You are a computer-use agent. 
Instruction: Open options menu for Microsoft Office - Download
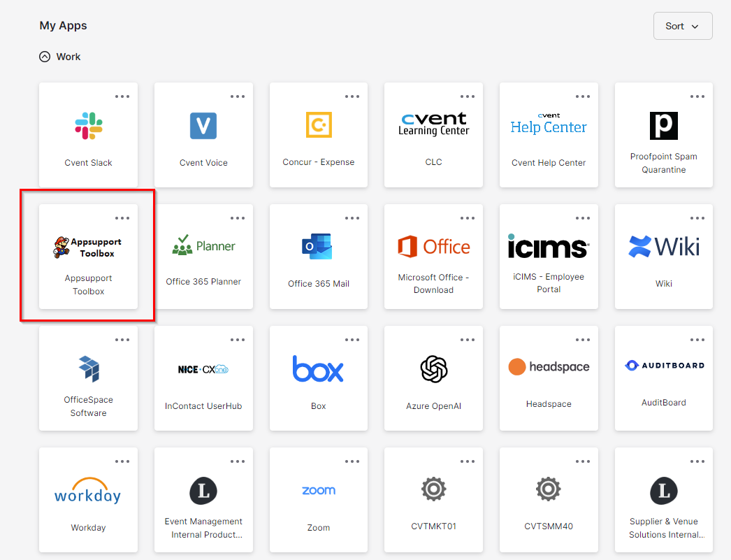click(x=467, y=218)
